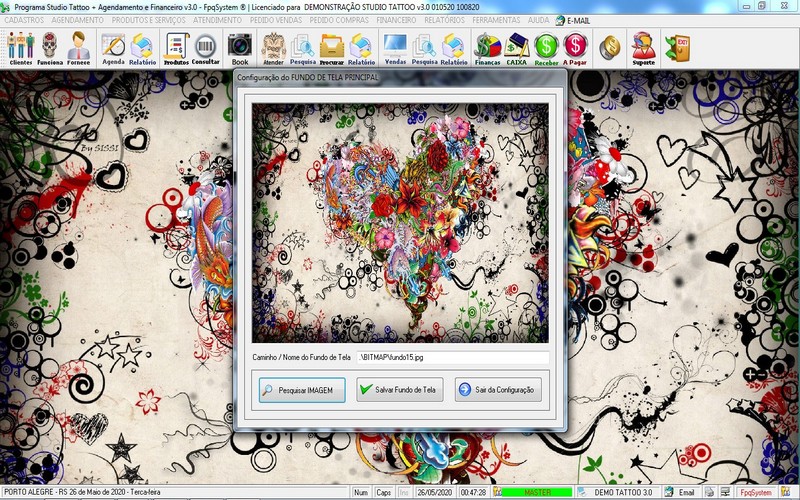Click the Procurar file drawer icon
The width and height of the screenshot is (800, 500).
point(332,49)
